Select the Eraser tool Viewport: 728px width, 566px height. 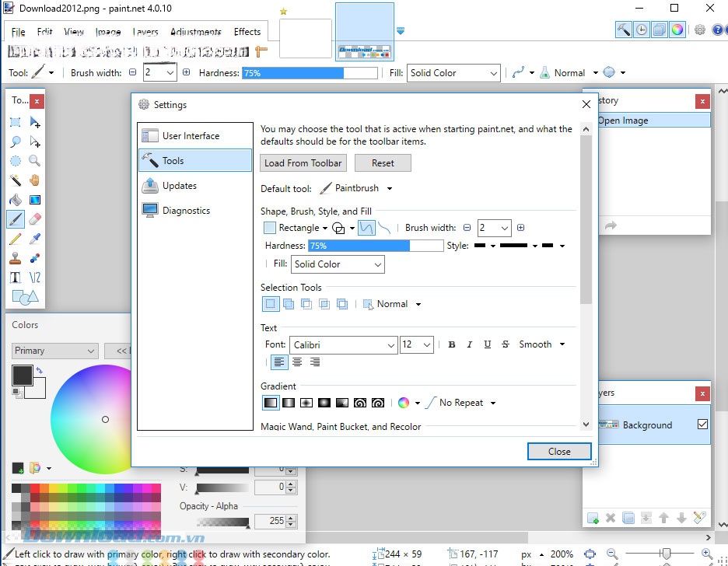coord(35,219)
